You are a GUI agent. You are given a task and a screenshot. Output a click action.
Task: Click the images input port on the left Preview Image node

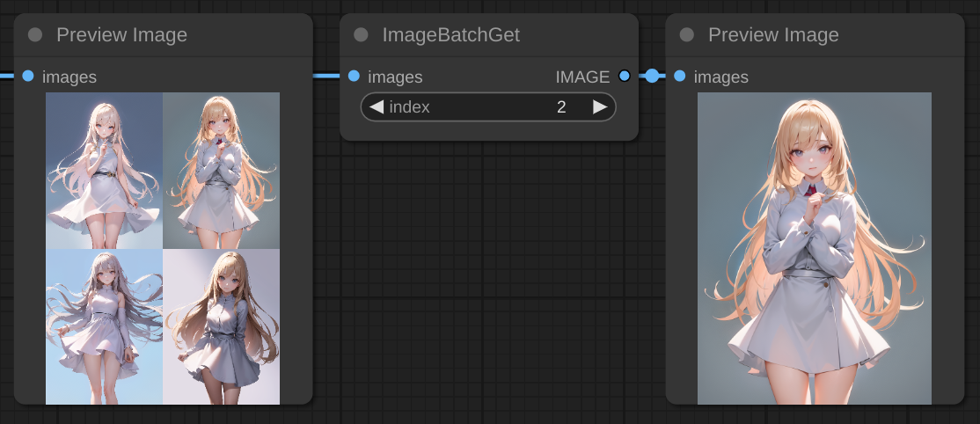click(x=28, y=77)
